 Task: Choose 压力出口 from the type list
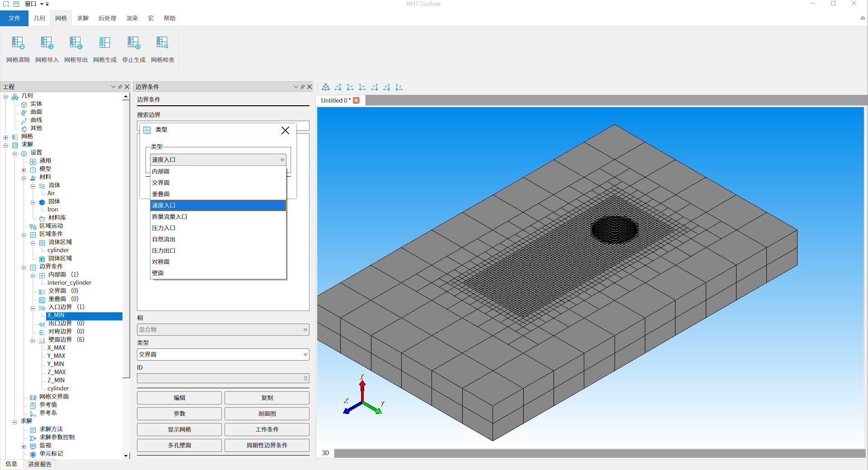[164, 250]
